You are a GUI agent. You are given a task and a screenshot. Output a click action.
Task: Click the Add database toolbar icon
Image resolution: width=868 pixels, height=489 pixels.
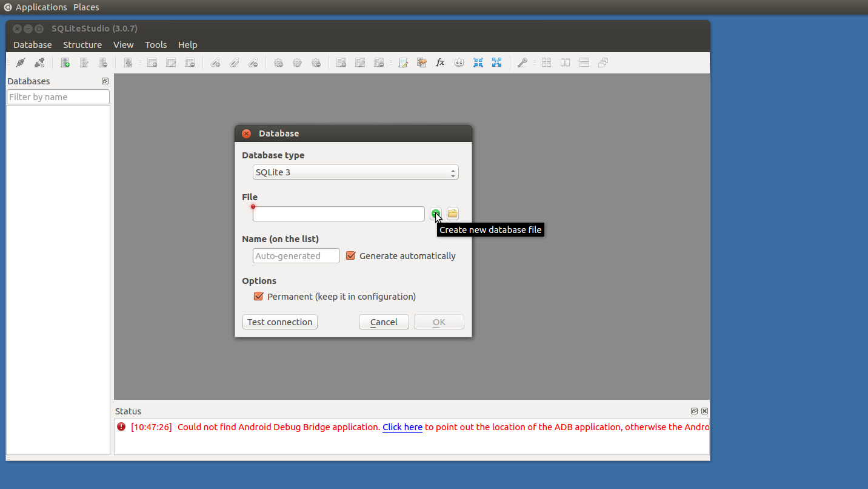(65, 62)
